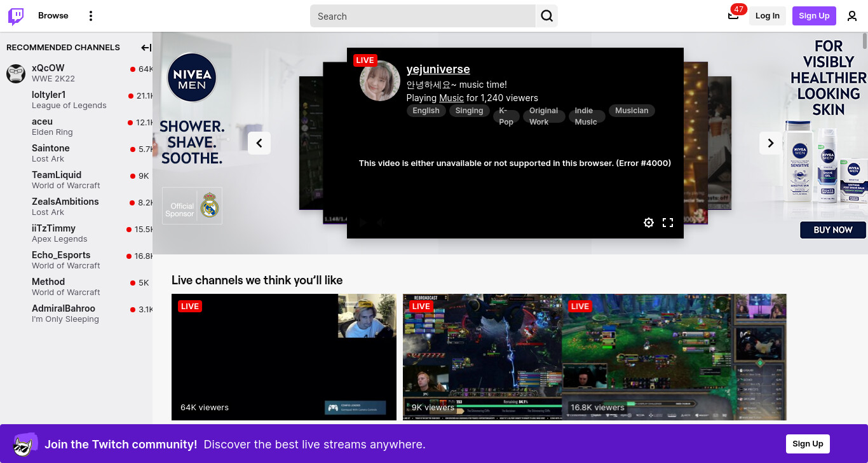Viewport: 868px width, 463px height.
Task: Click the banner mascot icon
Action: click(25, 444)
